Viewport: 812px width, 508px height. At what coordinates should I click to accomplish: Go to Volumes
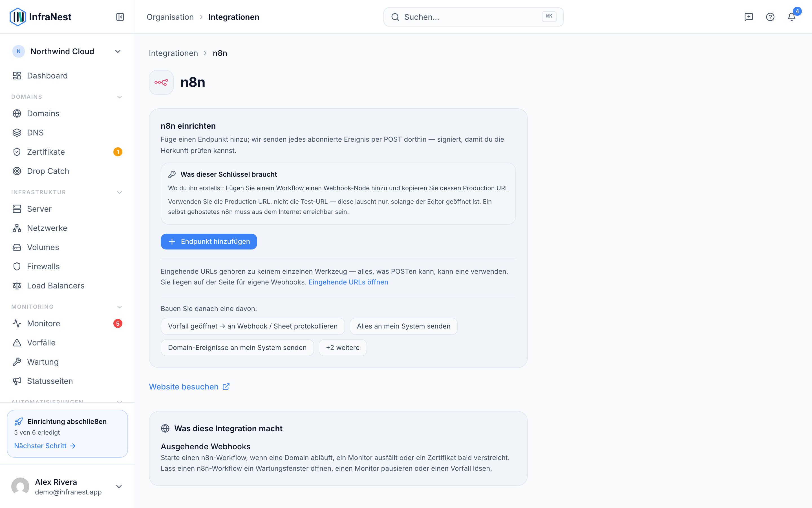67,247
